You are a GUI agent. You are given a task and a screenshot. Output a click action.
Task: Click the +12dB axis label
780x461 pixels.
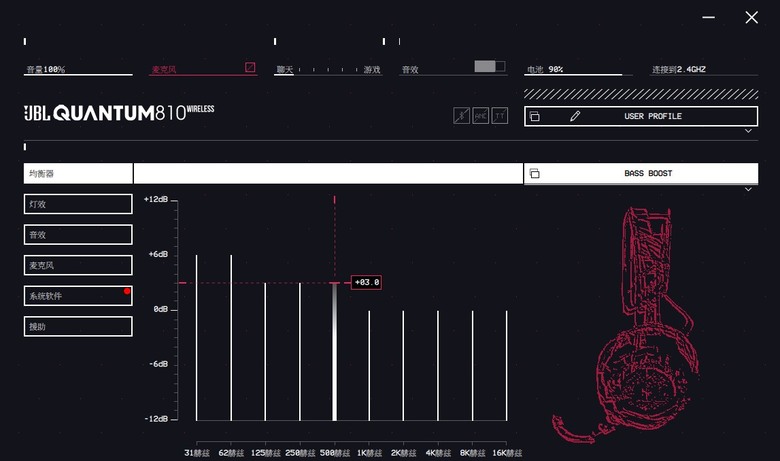156,199
